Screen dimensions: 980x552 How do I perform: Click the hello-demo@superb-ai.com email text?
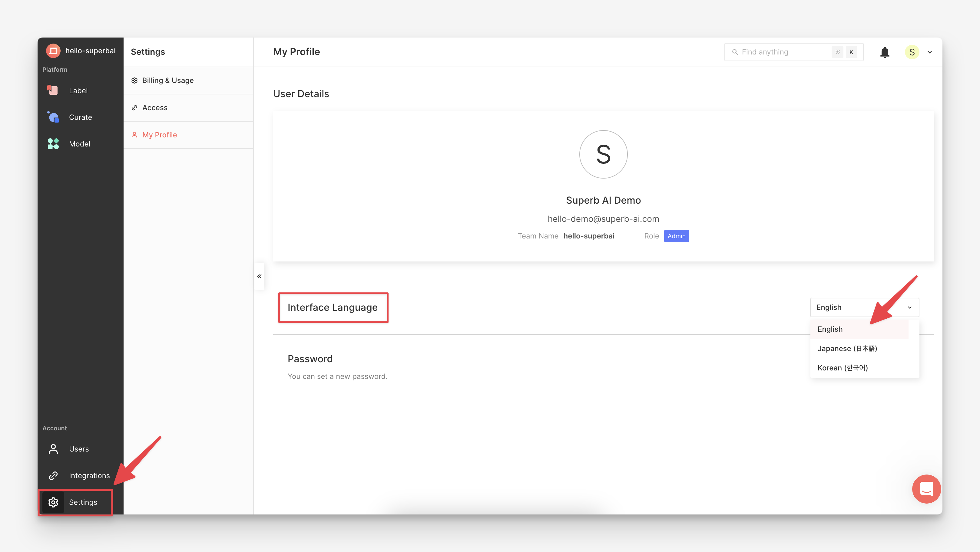coord(603,219)
